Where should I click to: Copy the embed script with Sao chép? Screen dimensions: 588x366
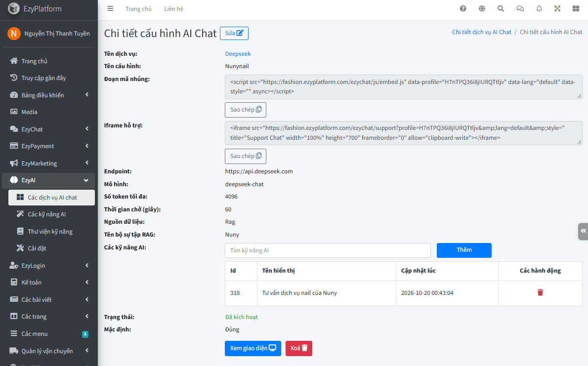point(246,110)
